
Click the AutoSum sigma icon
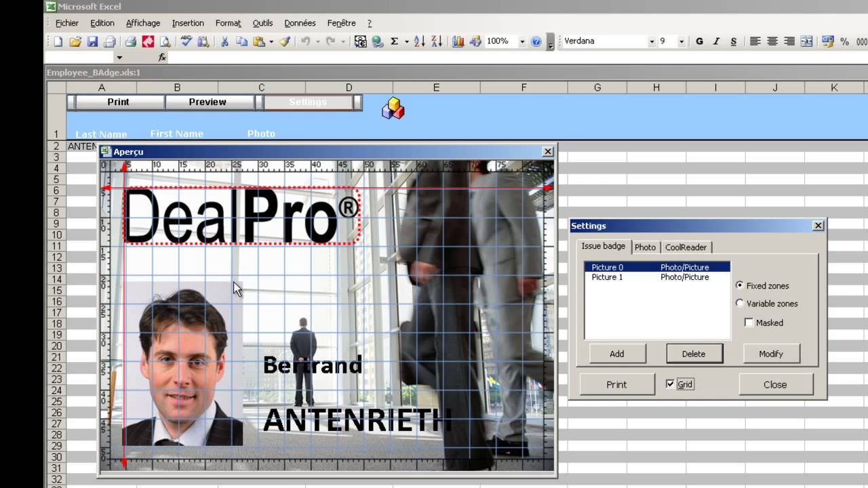click(x=394, y=41)
